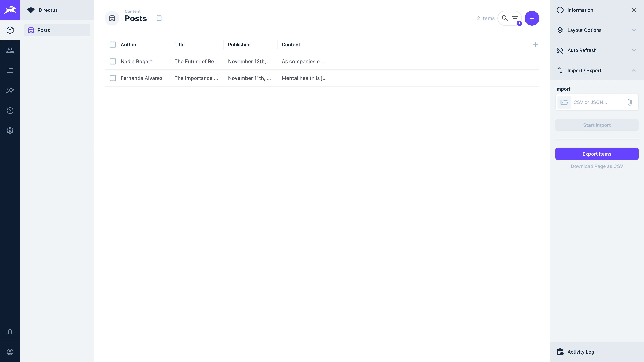This screenshot has width=644, height=362.
Task: Check the Nadia Bogart row checkbox
Action: coord(113,62)
